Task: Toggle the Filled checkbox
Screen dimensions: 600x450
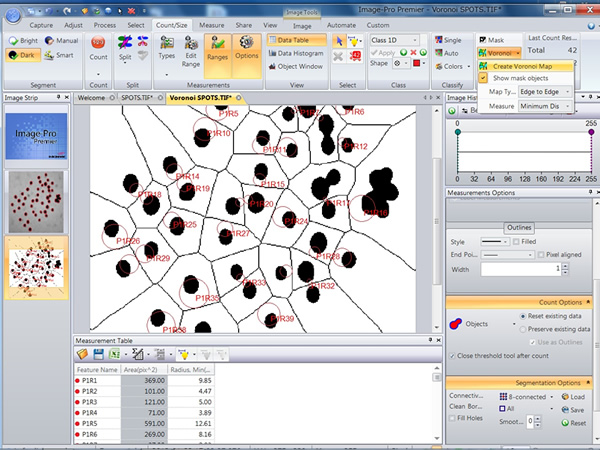Action: 516,241
